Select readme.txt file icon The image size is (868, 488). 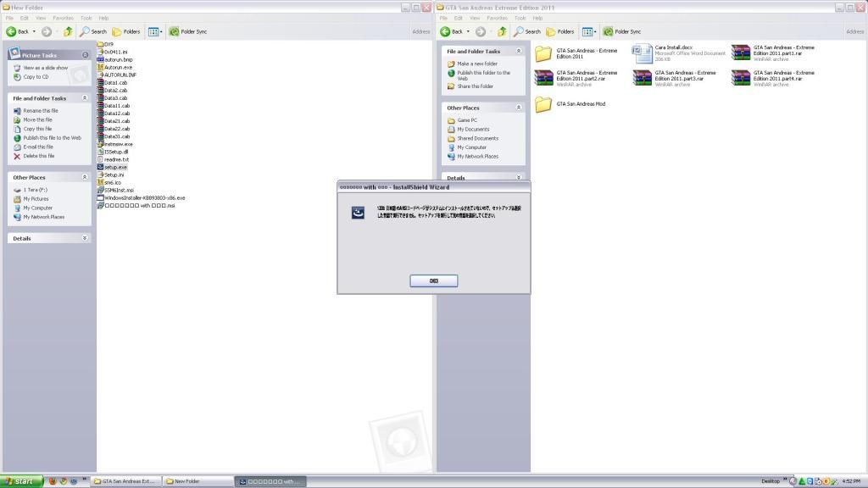click(100, 159)
